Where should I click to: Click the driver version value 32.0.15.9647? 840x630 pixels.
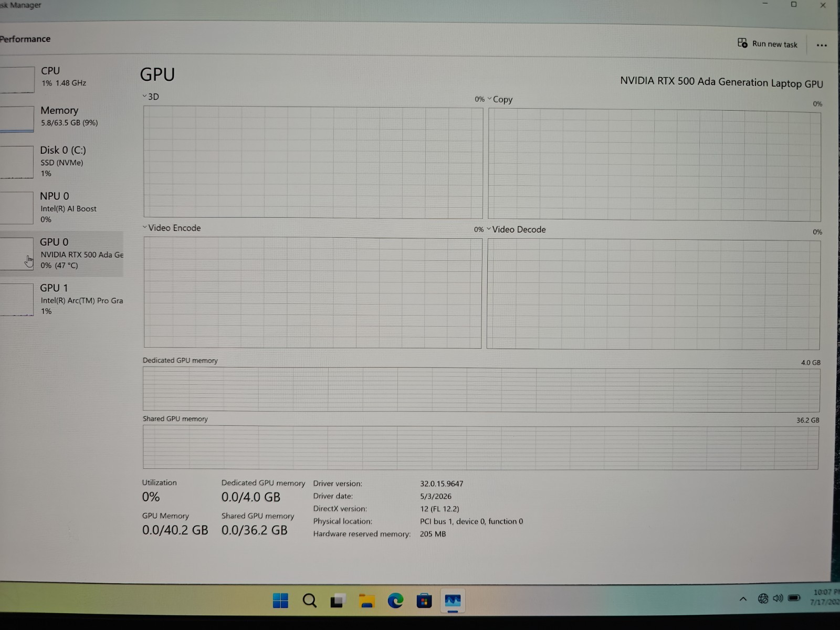point(442,484)
